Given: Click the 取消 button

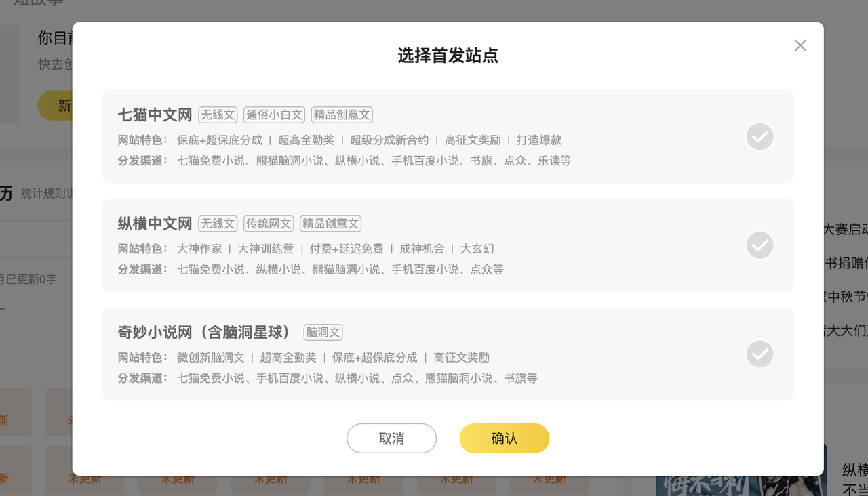Looking at the screenshot, I should click(x=391, y=438).
